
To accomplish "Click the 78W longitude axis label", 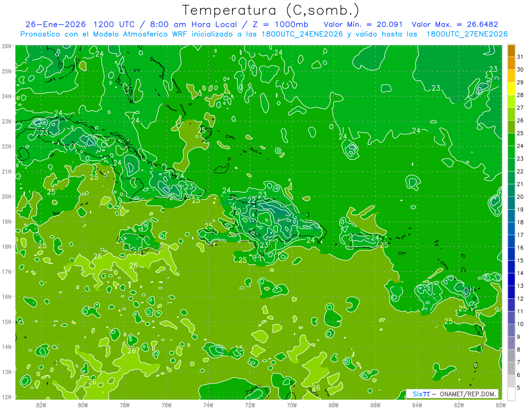I will click(x=125, y=405).
